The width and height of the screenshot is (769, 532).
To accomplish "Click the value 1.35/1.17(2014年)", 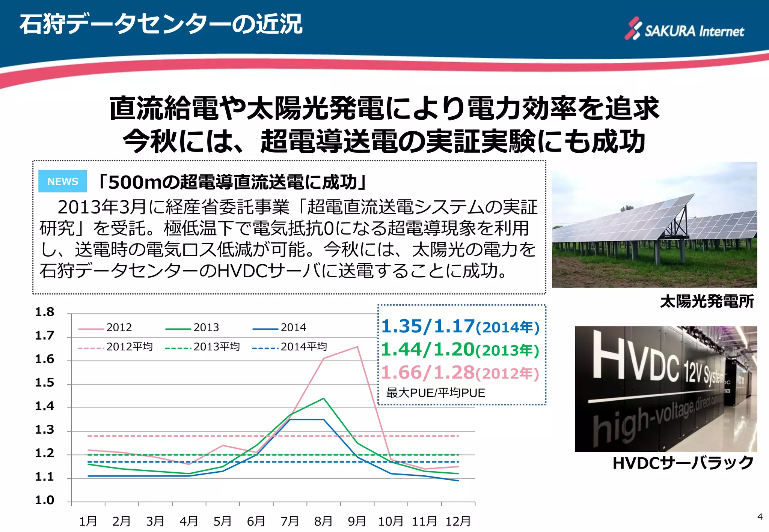I will tap(460, 326).
